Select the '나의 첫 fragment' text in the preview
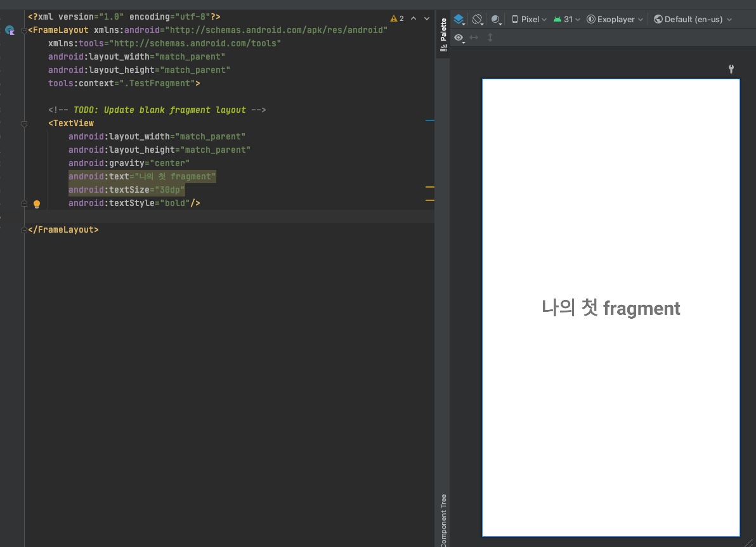The width and height of the screenshot is (756, 547). point(610,308)
